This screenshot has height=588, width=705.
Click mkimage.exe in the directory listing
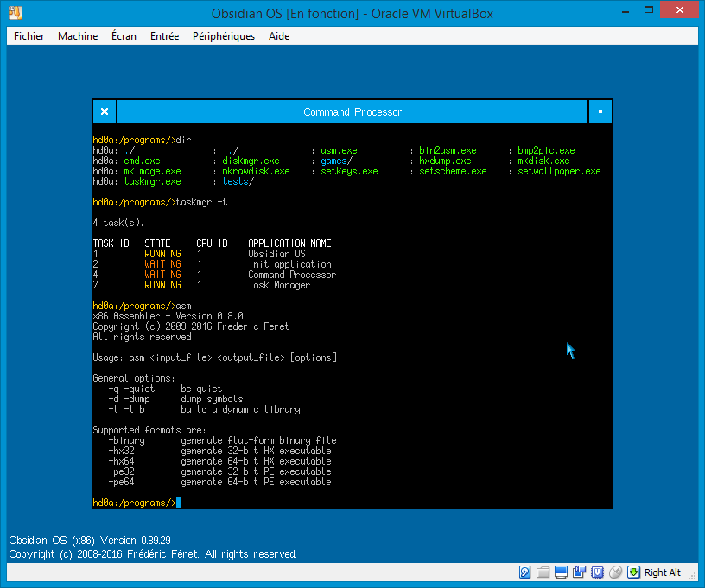pyautogui.click(x=152, y=171)
